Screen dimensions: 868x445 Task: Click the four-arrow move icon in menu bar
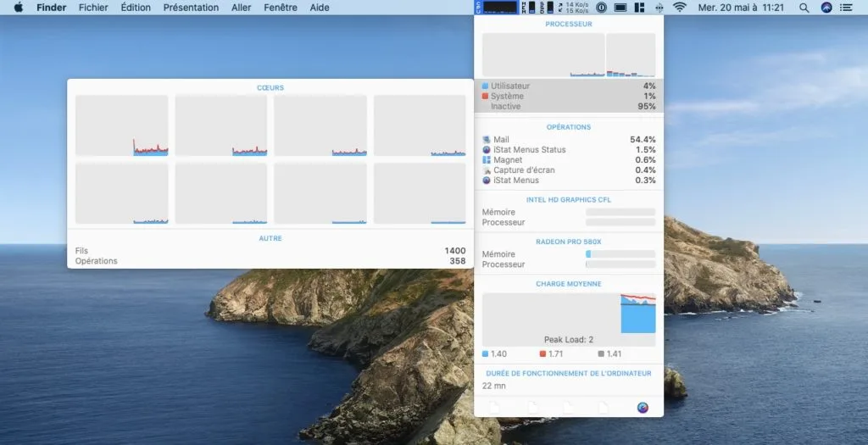coord(659,7)
